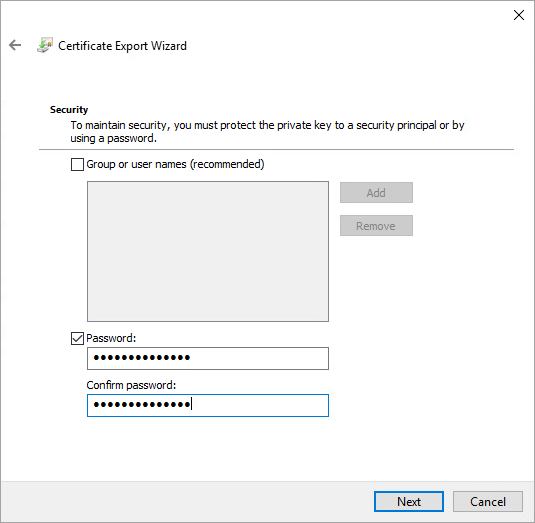Click inside the empty group names list box
The height and width of the screenshot is (523, 535).
coord(208,251)
